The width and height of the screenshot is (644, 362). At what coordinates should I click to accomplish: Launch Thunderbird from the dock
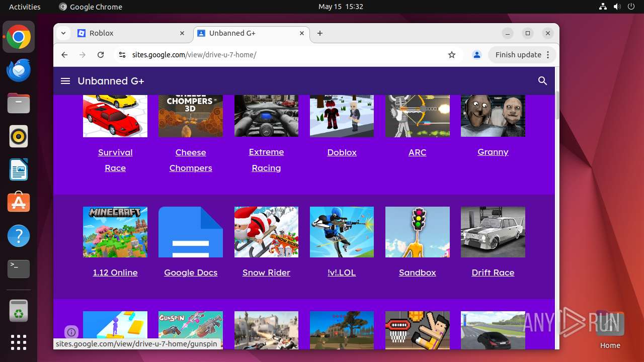(x=19, y=70)
